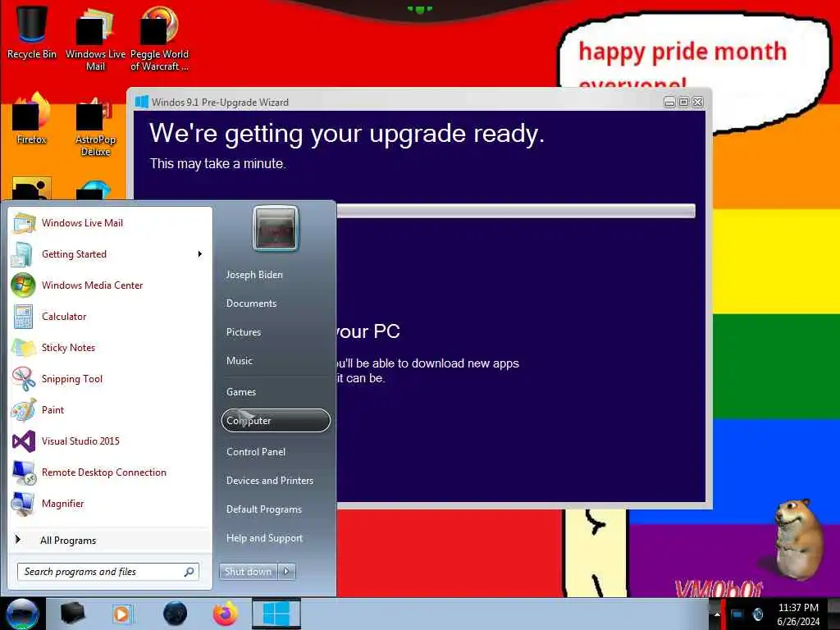The width and height of the screenshot is (840, 630).
Task: Select the Firefox desktop shortcut
Action: tap(32, 119)
